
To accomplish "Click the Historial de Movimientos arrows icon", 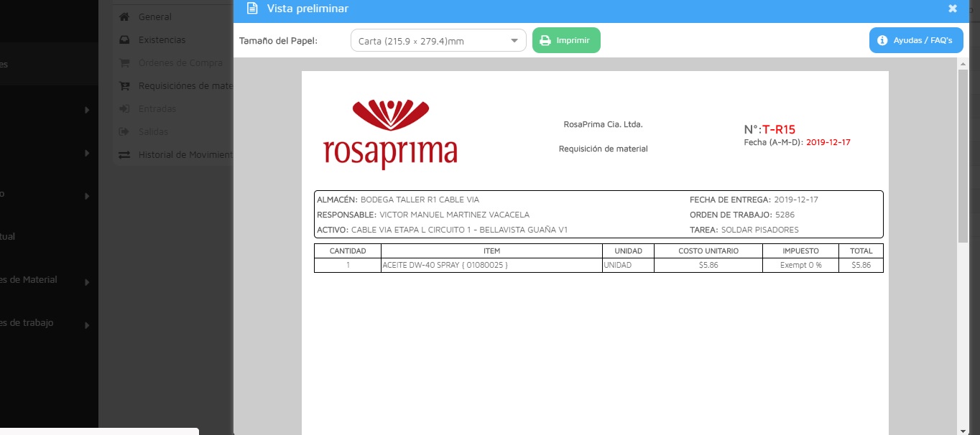I will (124, 154).
